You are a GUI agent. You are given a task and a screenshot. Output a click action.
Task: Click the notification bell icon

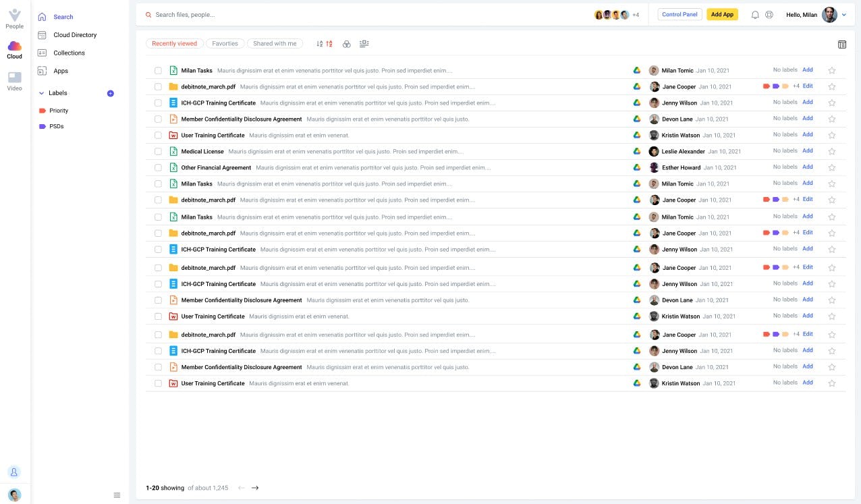pos(755,14)
